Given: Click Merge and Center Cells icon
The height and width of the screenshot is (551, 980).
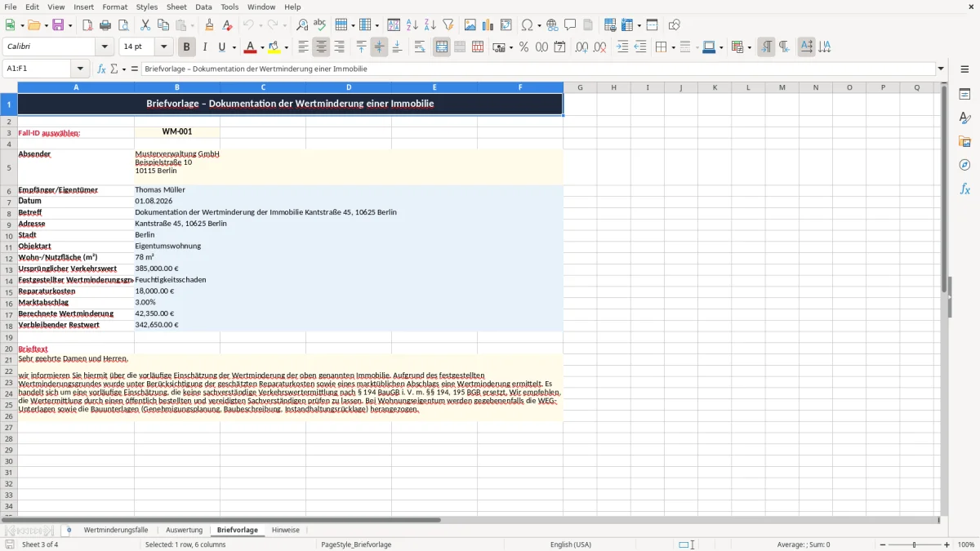Looking at the screenshot, I should point(442,47).
